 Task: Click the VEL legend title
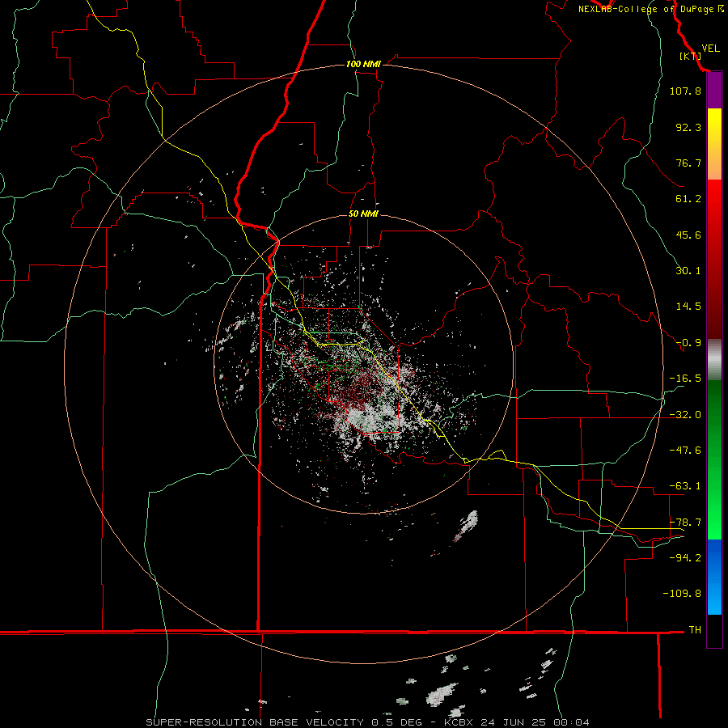point(710,49)
